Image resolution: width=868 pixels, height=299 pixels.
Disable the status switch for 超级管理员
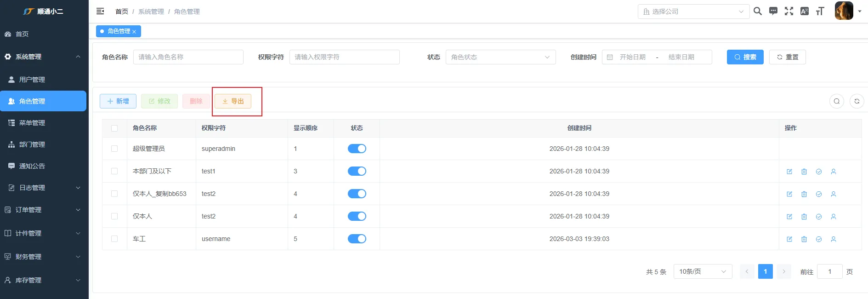(357, 149)
